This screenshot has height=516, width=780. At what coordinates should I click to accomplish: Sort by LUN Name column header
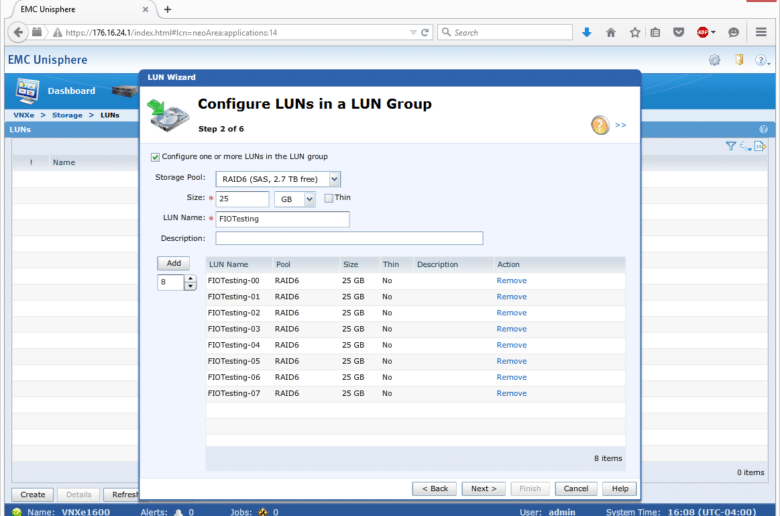(239, 265)
